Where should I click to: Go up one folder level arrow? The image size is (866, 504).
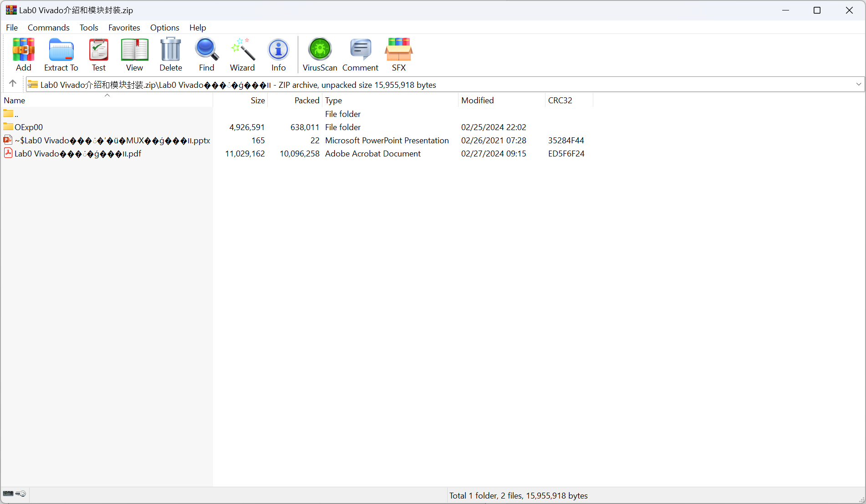13,84
